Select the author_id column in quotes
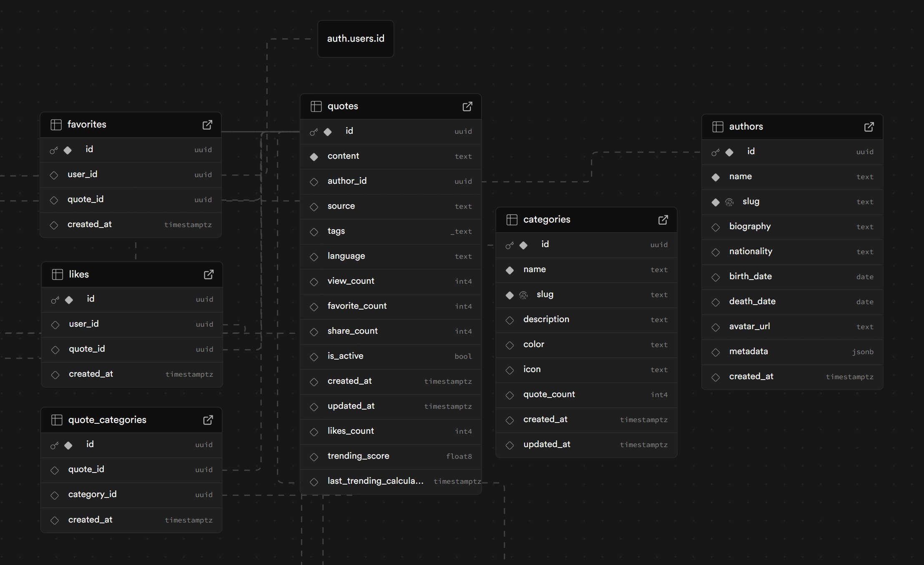924x565 pixels. pos(347,181)
